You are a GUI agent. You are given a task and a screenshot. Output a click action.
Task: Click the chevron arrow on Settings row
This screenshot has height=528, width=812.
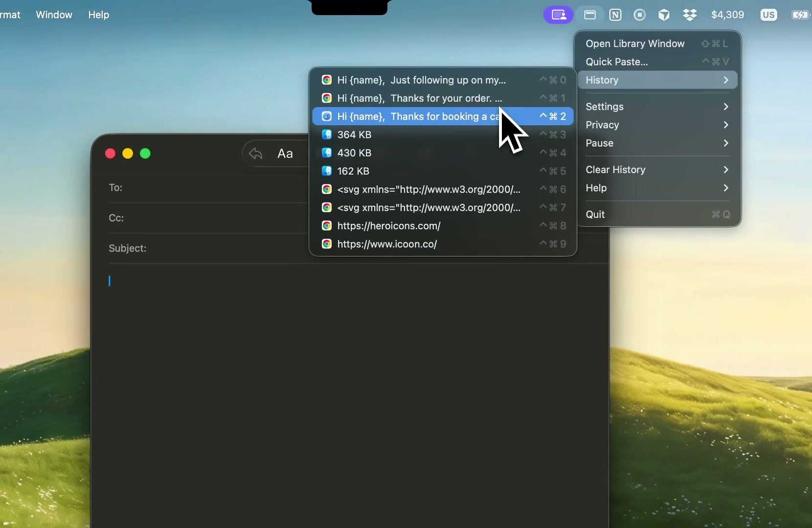(x=726, y=107)
